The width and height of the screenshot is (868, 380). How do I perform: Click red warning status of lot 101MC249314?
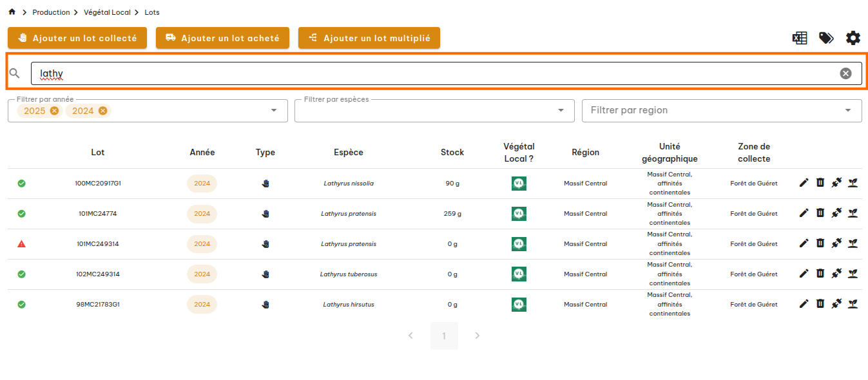click(x=21, y=244)
